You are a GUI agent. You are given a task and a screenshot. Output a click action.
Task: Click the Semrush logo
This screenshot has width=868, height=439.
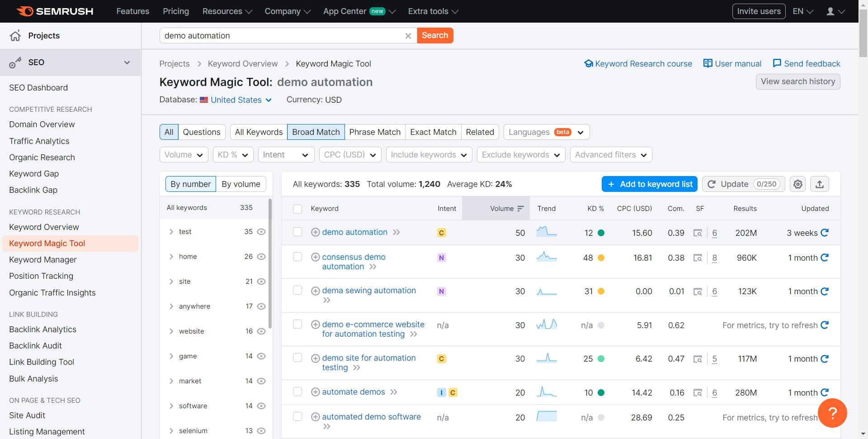(54, 11)
